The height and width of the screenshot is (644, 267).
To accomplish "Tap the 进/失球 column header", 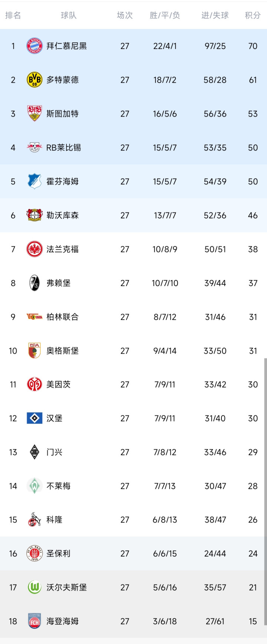I will (215, 15).
